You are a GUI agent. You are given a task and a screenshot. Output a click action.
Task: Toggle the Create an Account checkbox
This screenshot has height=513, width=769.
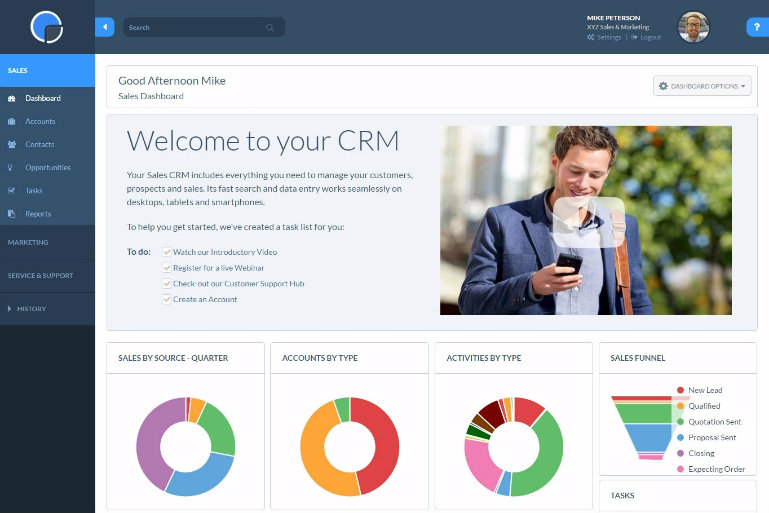pyautogui.click(x=166, y=299)
